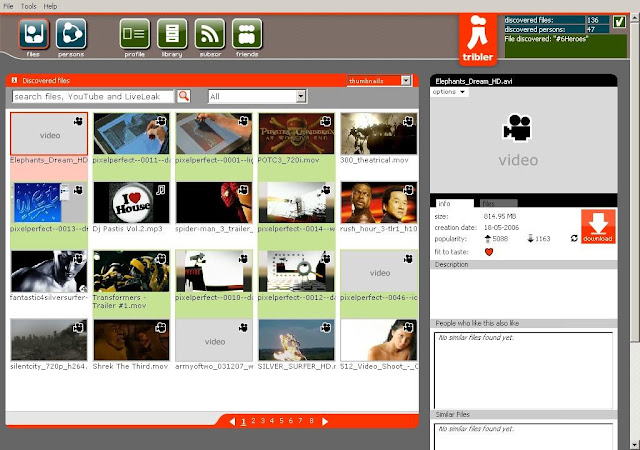Click the Discovered files header icon
The height and width of the screenshot is (450, 640).
coord(15,80)
